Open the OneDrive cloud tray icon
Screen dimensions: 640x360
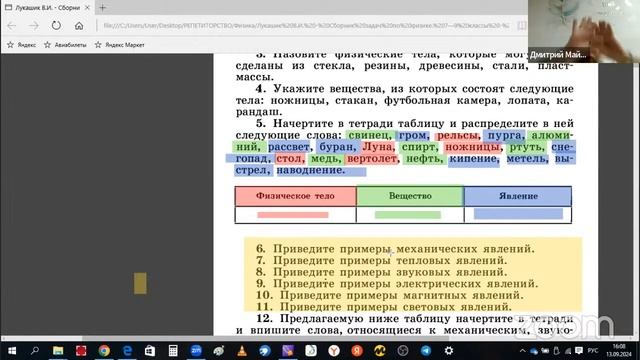[534, 351]
